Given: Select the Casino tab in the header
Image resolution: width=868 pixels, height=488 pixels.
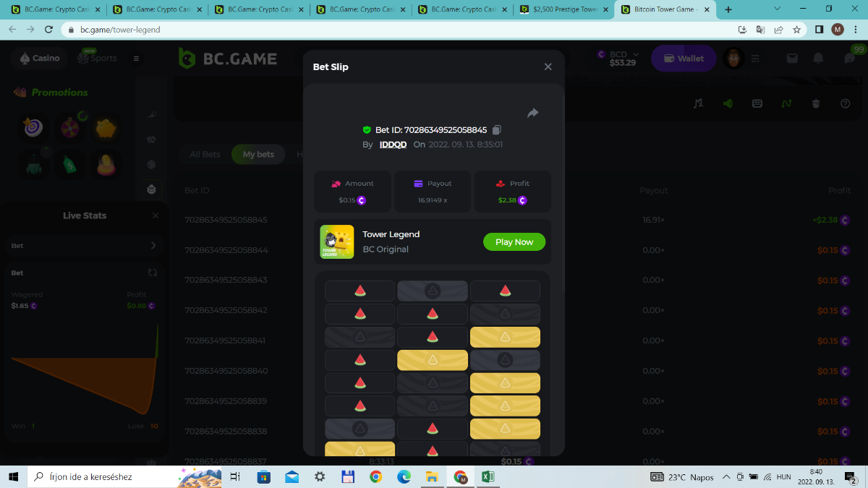Looking at the screenshot, I should 40,58.
